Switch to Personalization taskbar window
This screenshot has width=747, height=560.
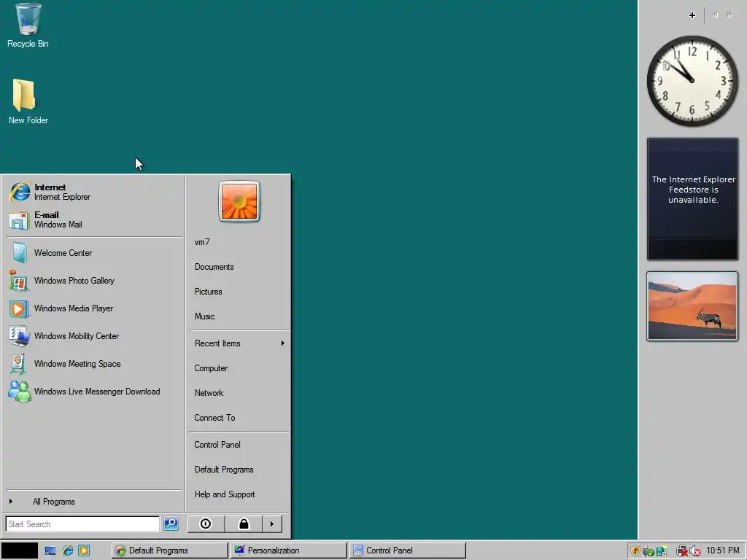288,551
